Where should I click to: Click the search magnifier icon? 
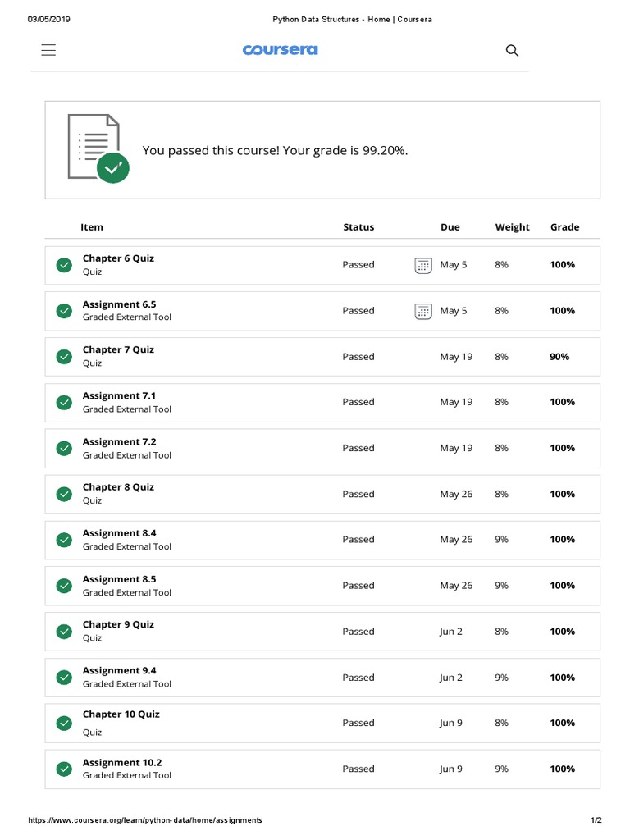point(512,50)
